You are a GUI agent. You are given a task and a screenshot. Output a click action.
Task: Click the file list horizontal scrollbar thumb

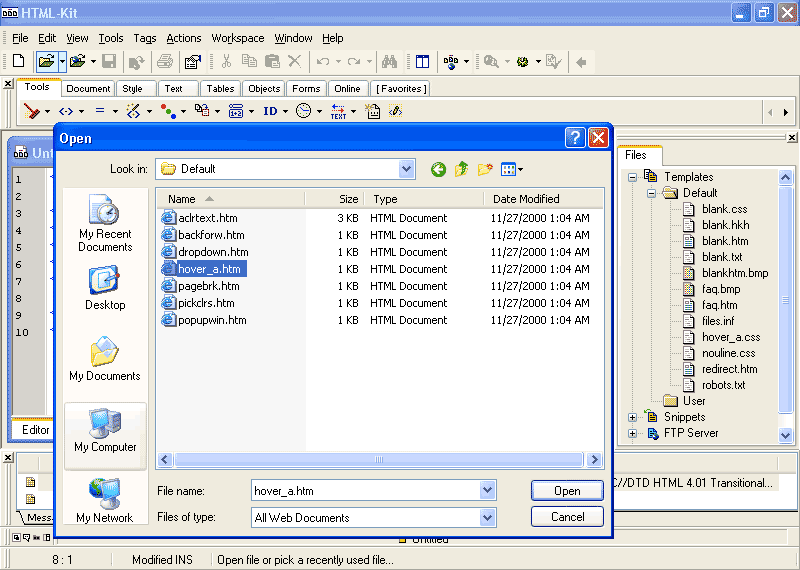click(378, 459)
